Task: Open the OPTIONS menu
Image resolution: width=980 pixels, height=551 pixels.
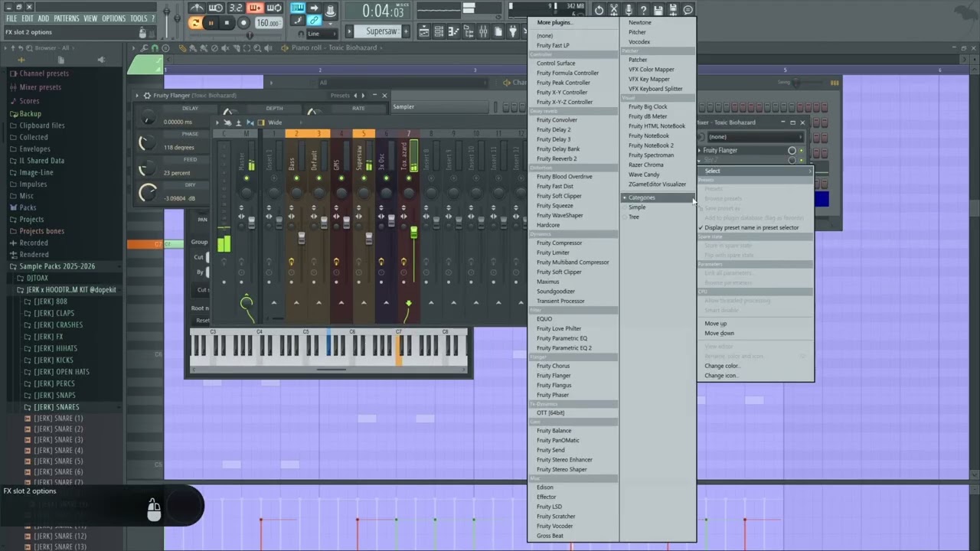Action: [x=113, y=18]
